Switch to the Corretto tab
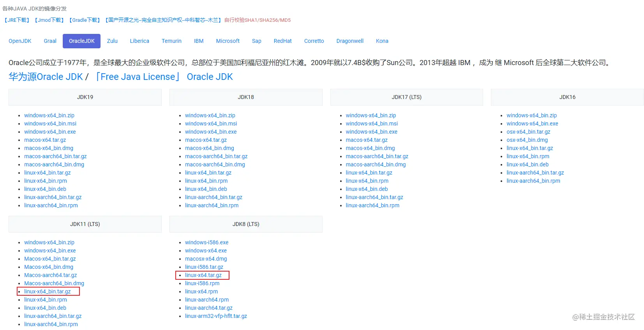Image resolution: width=644 pixels, height=330 pixels. pos(314,41)
